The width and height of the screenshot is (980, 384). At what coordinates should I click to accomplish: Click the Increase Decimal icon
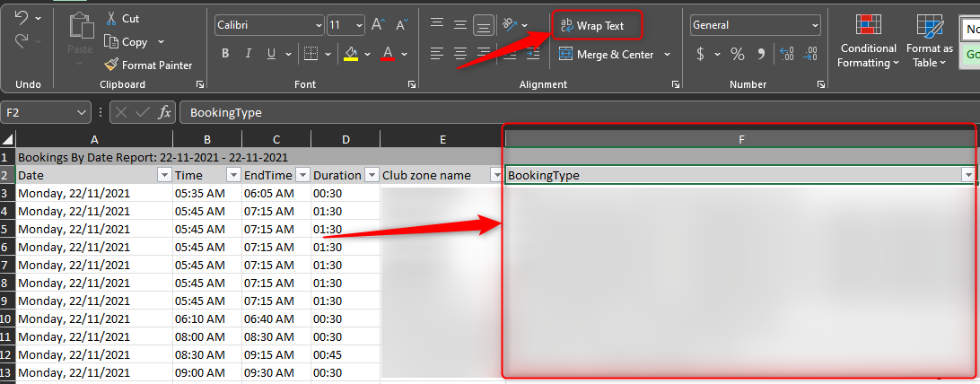point(787,54)
